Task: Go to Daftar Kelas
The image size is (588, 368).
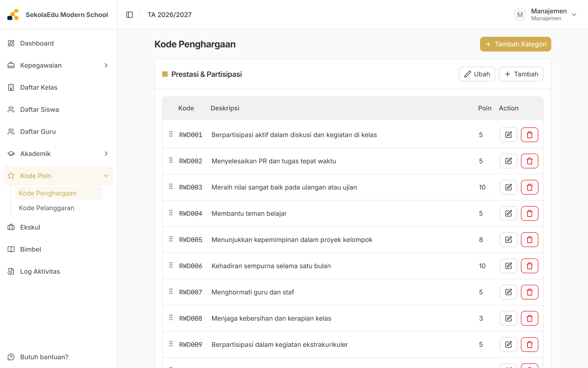Action: coord(59,87)
